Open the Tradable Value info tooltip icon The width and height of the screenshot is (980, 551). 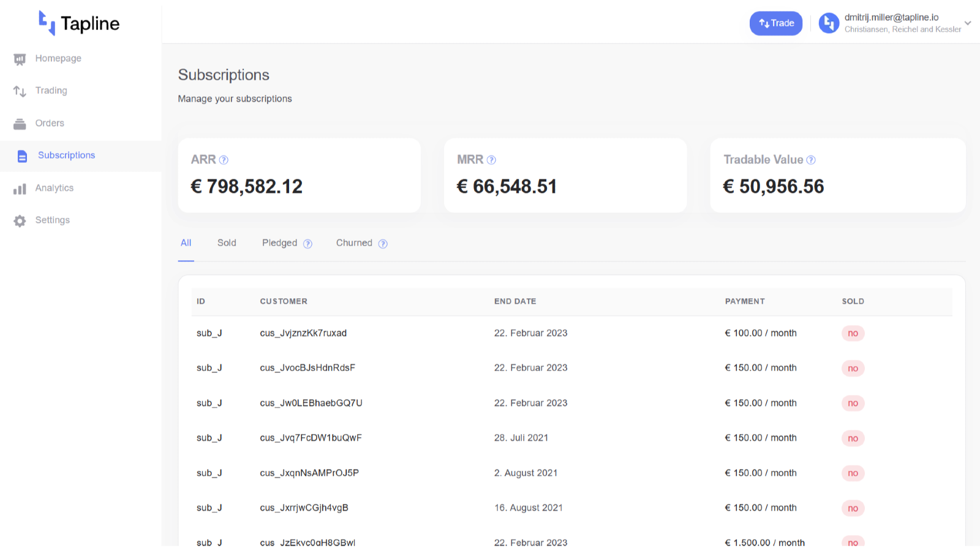(x=811, y=160)
